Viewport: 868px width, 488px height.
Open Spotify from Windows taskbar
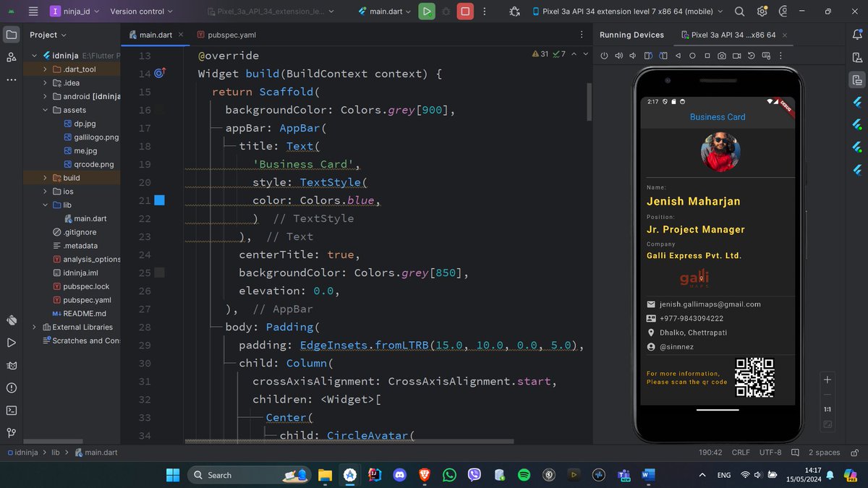point(524,475)
